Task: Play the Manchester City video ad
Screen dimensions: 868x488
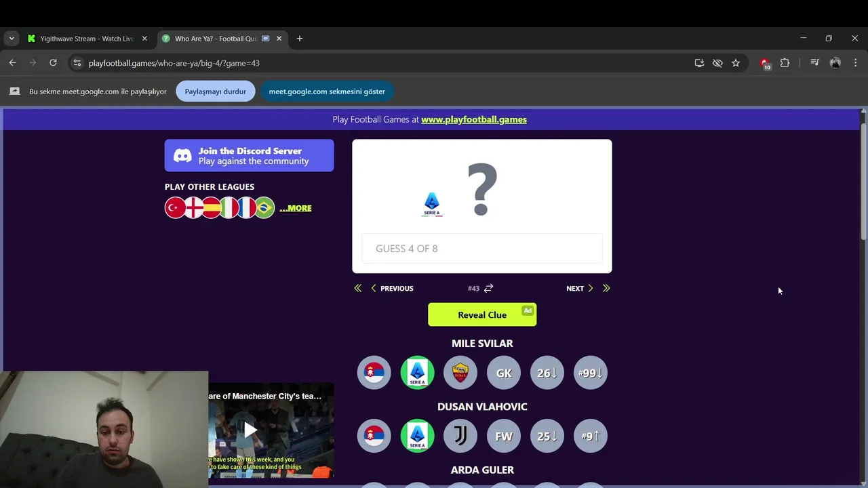Action: pyautogui.click(x=250, y=430)
